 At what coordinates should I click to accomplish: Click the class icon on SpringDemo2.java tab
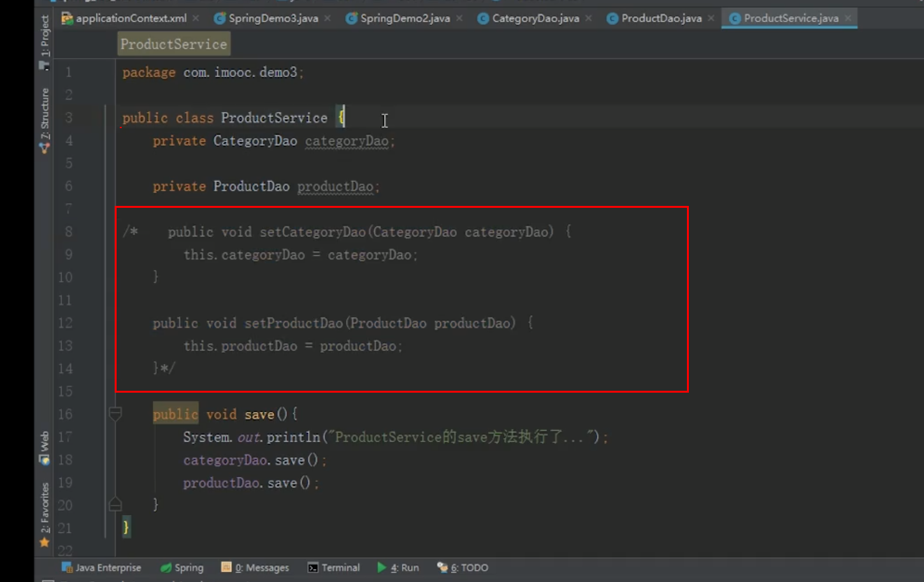click(352, 18)
